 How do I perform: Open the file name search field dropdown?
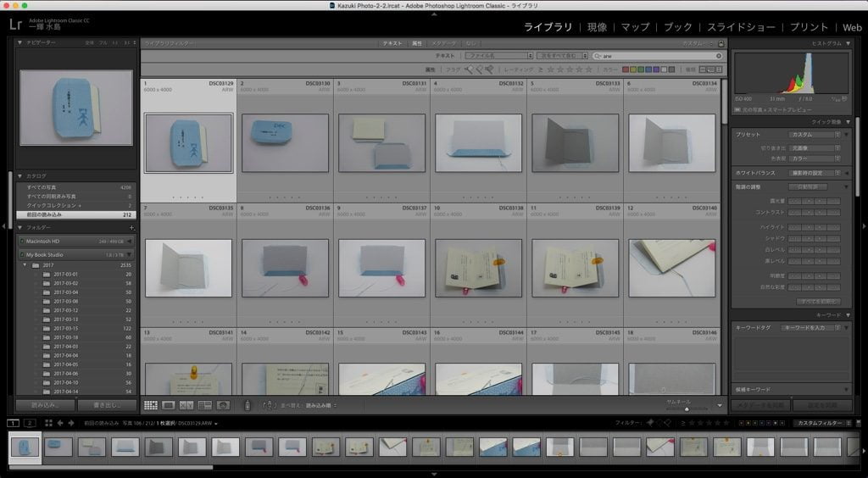(x=498, y=56)
